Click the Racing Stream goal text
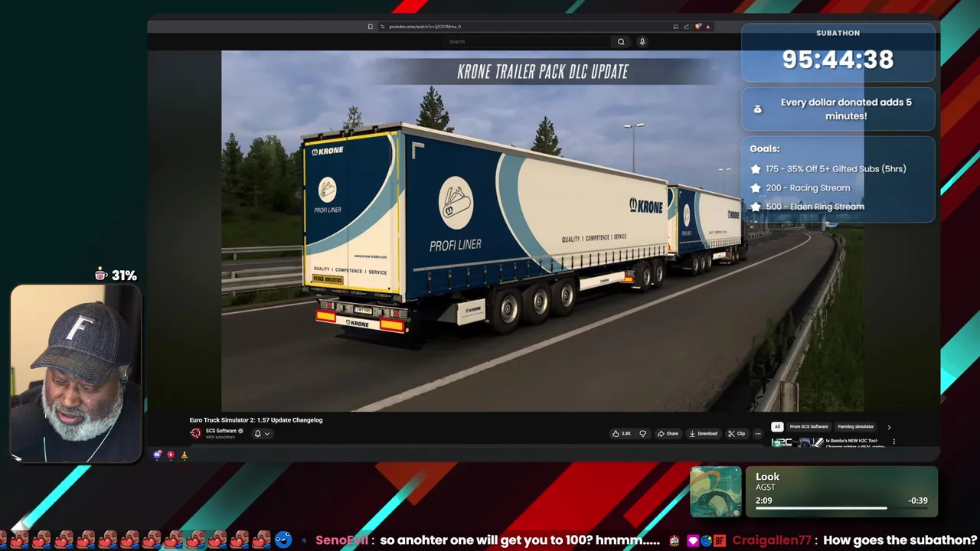 (x=808, y=187)
